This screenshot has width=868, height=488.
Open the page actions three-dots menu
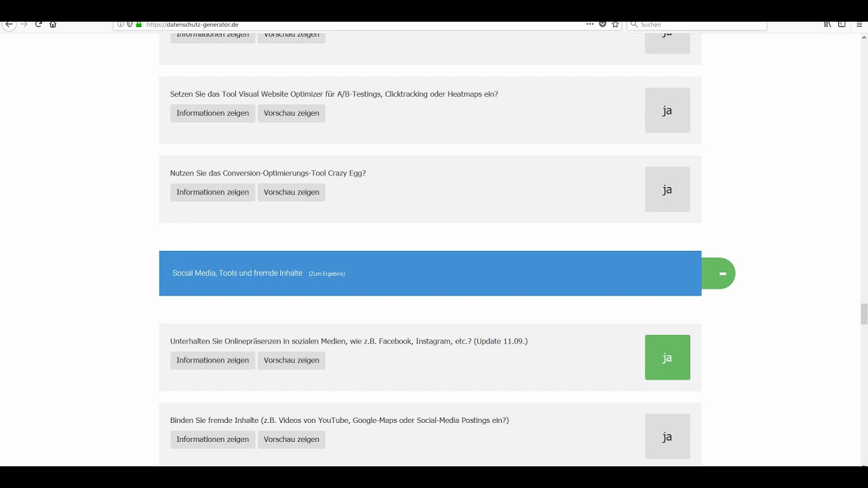(x=590, y=24)
